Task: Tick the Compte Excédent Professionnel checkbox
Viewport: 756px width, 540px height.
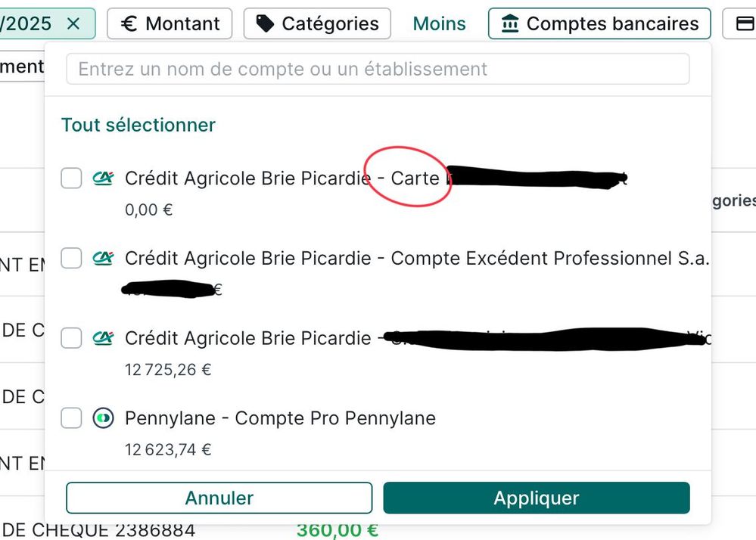Action: tap(71, 259)
